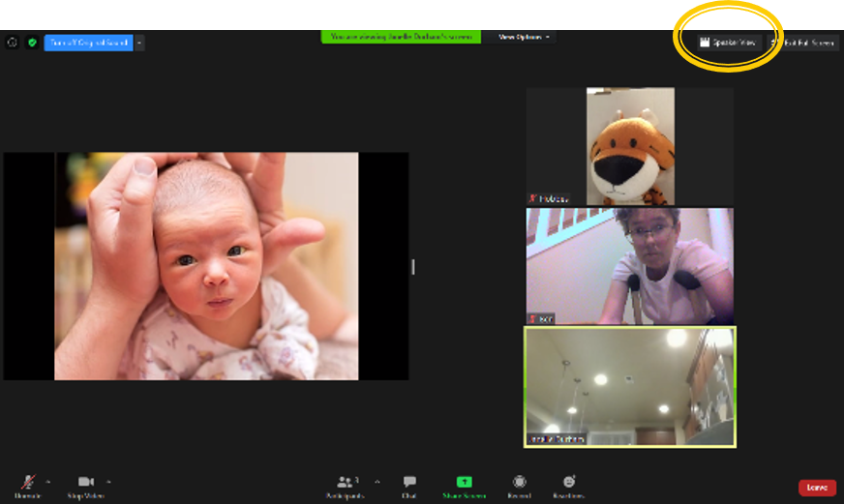Screen dimensions: 844x504
Task: Expand video options arrow beside Stop Video
Action: click(108, 480)
